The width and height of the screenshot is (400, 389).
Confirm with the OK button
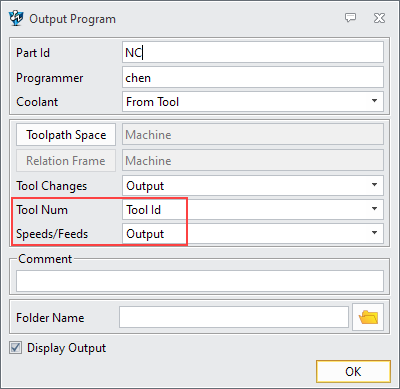353,371
